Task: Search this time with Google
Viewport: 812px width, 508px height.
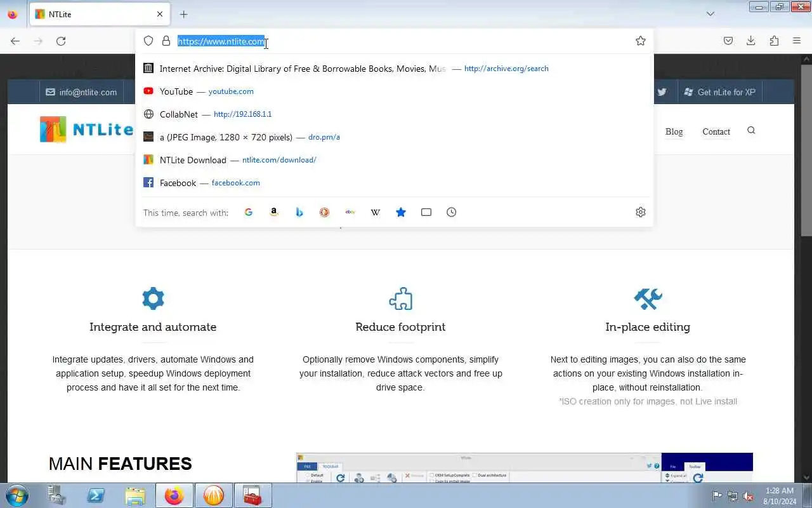Action: [x=249, y=212]
